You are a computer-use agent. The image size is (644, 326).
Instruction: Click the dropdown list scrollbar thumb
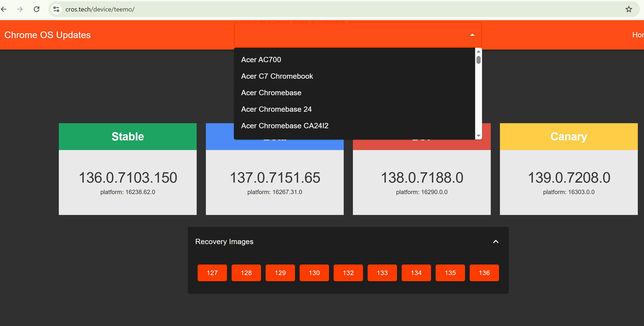[x=478, y=60]
